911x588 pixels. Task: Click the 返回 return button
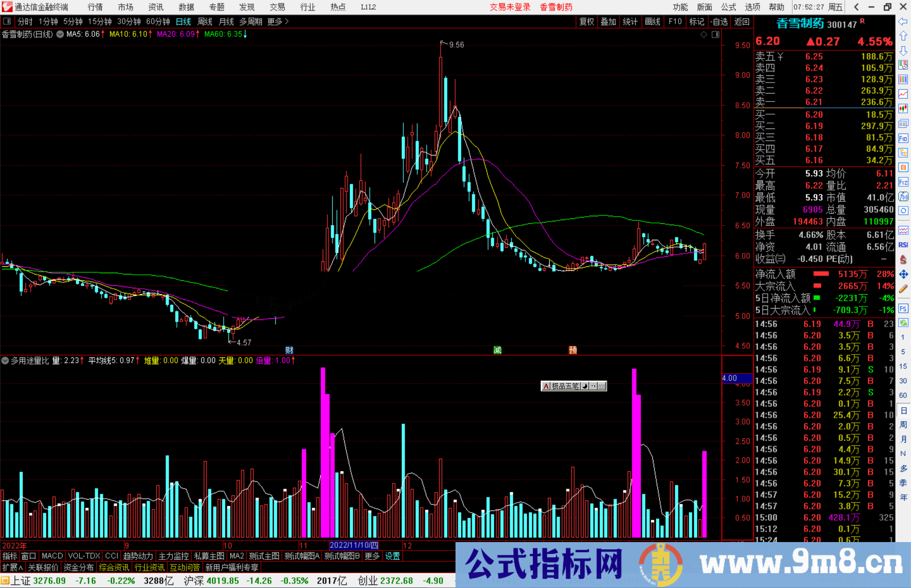(x=742, y=21)
